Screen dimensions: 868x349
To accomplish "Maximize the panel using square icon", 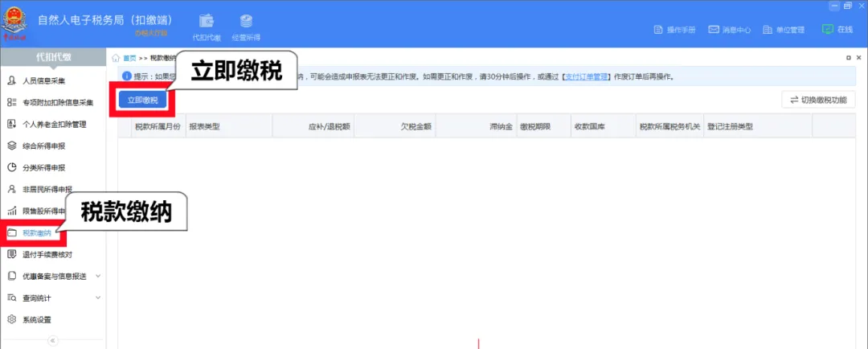I will [x=849, y=58].
